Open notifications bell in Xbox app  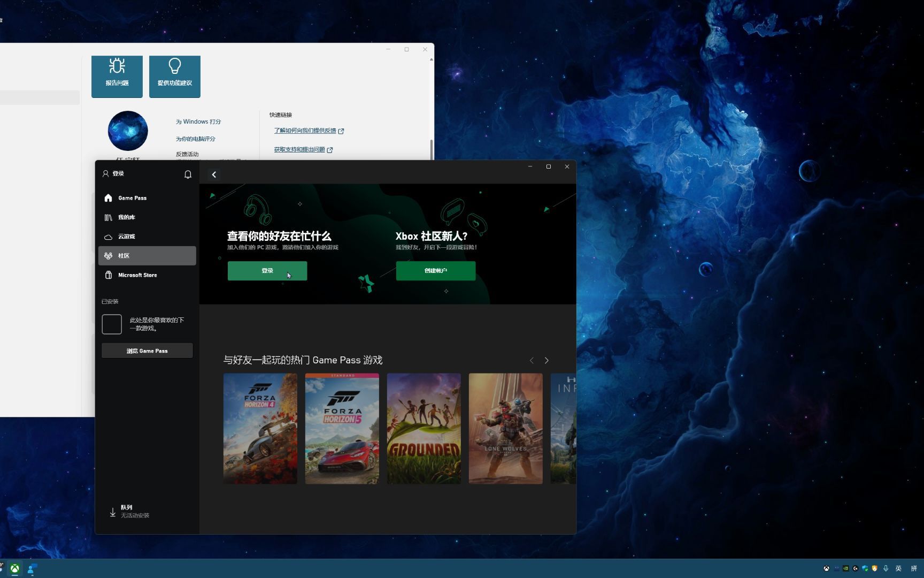coord(188,174)
